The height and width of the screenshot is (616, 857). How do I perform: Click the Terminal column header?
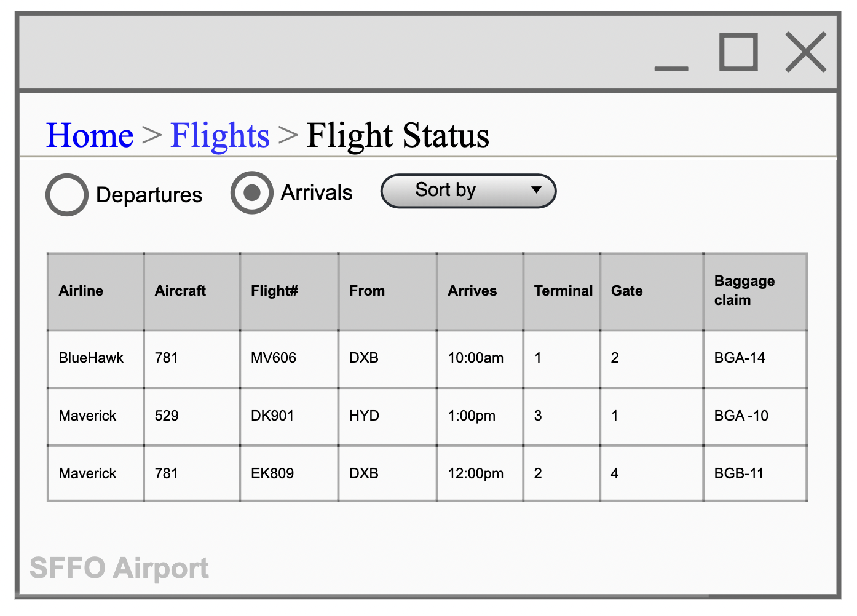562,291
